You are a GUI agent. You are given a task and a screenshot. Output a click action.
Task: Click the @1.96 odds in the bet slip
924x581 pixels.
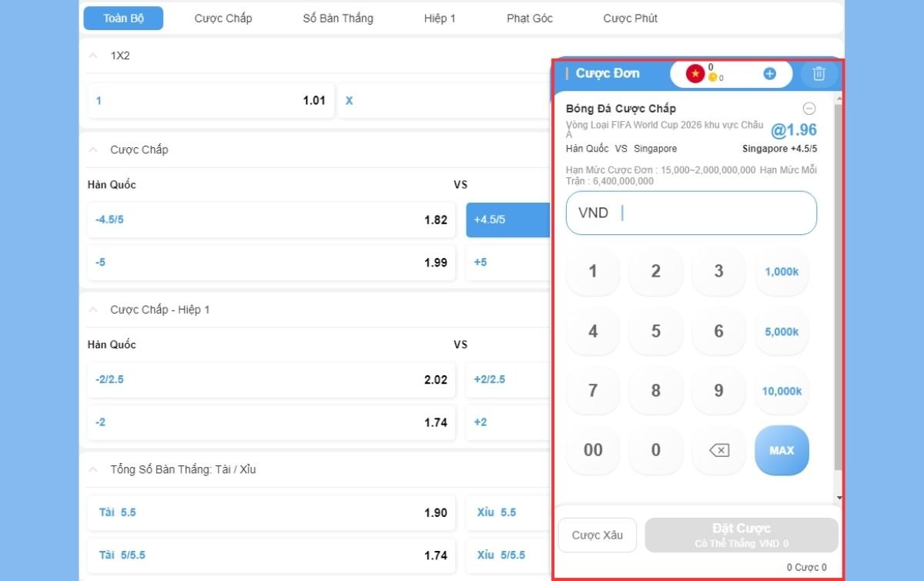(794, 130)
